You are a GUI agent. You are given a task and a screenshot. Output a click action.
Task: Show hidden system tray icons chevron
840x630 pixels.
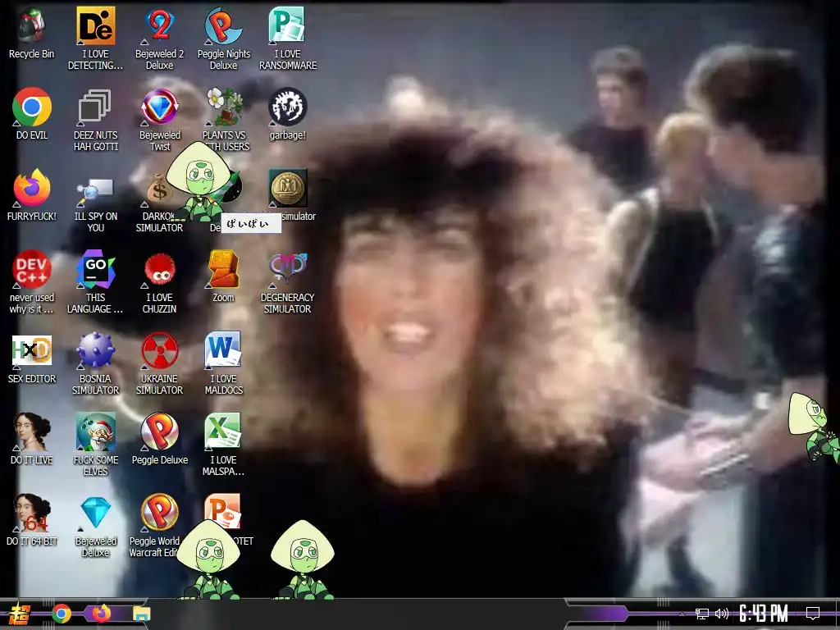pyautogui.click(x=682, y=614)
